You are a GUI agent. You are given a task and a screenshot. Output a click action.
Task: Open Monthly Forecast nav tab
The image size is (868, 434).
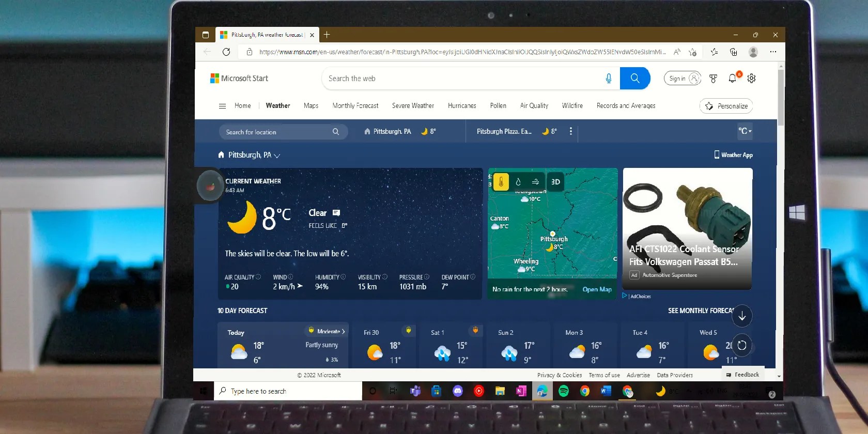[x=355, y=106]
